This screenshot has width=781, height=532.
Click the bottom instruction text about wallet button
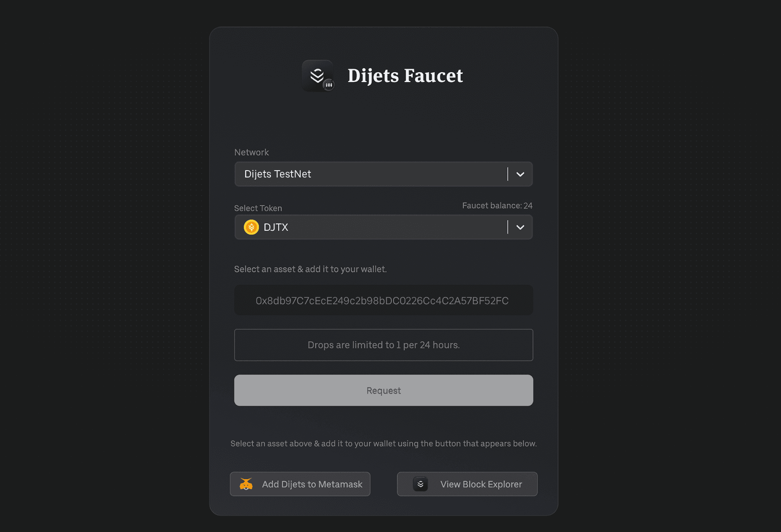click(x=384, y=443)
